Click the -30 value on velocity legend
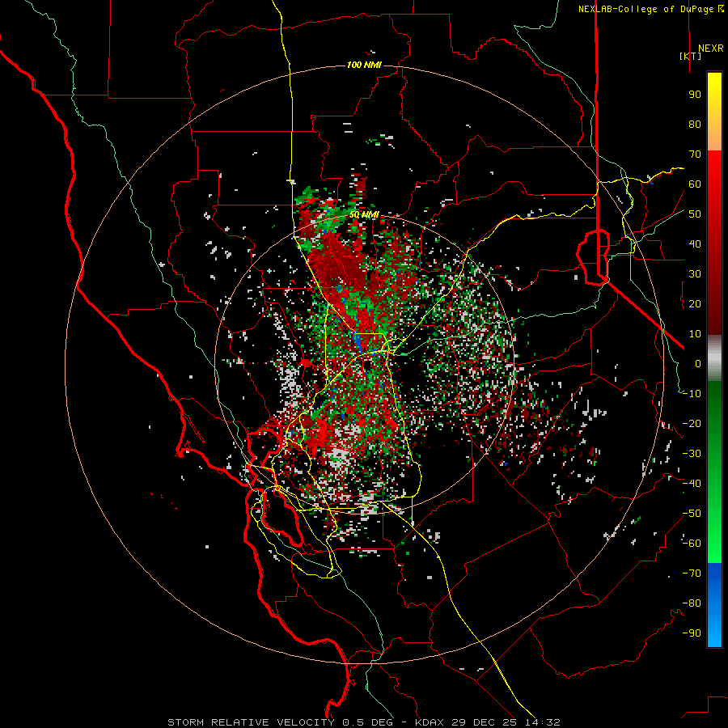 (692, 454)
